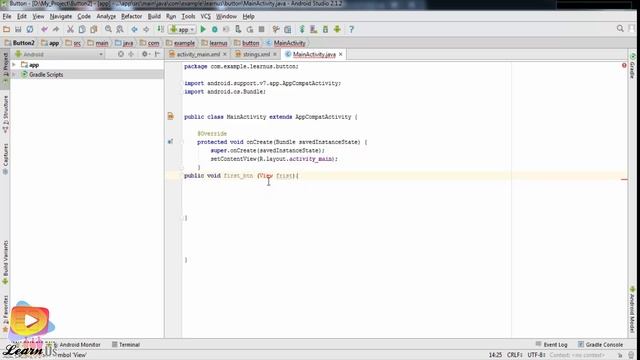640x360 pixels.
Task: Click the Undo arrow icon
Action: [x=44, y=29]
